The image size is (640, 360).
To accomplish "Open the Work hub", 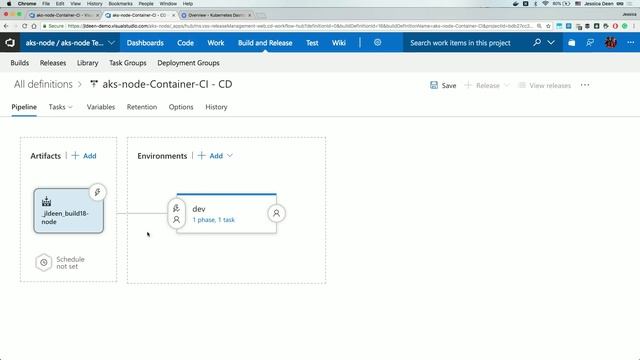I will pos(216,43).
